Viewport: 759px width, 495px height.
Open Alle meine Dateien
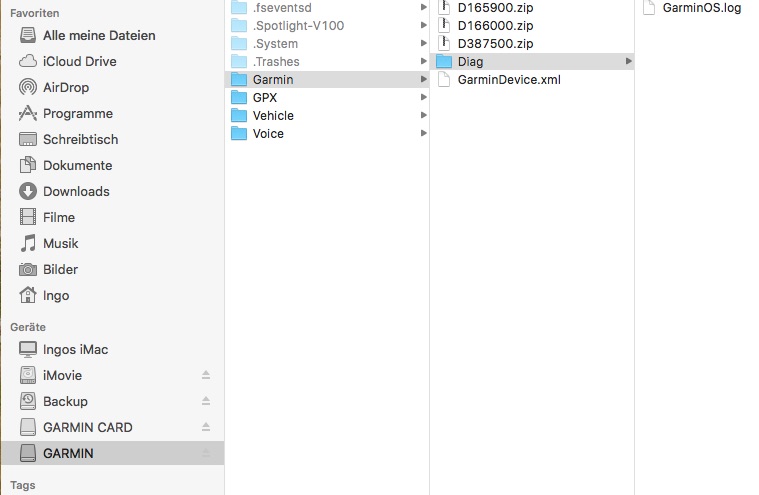(98, 35)
